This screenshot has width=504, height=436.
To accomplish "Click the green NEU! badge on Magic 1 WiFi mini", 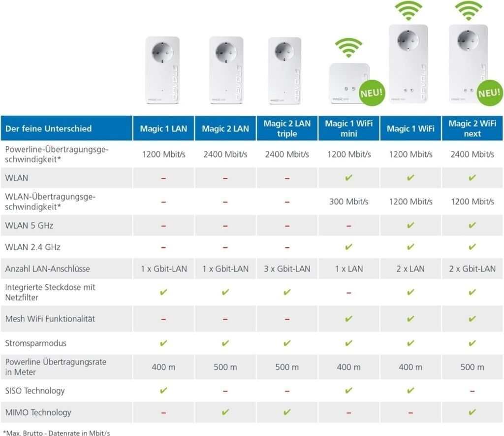I will tap(372, 92).
